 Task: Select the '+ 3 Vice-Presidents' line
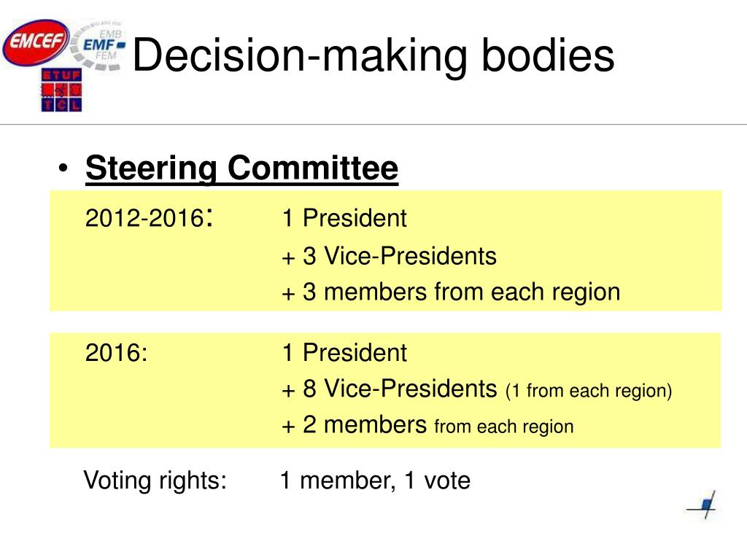coord(390,256)
